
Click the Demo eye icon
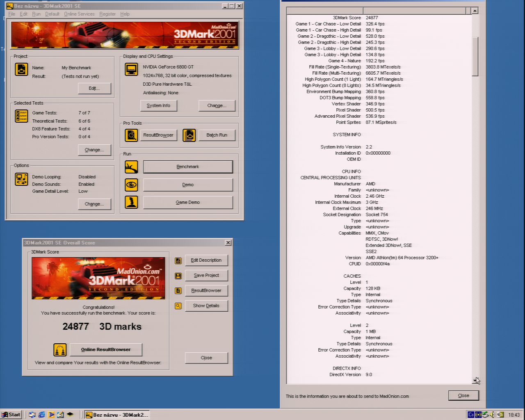[x=131, y=185]
